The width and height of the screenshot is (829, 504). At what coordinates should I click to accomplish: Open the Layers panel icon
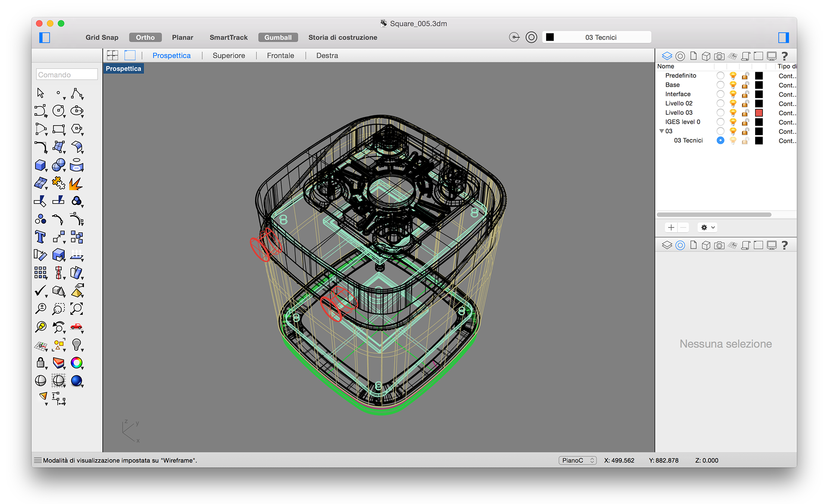pyautogui.click(x=666, y=56)
